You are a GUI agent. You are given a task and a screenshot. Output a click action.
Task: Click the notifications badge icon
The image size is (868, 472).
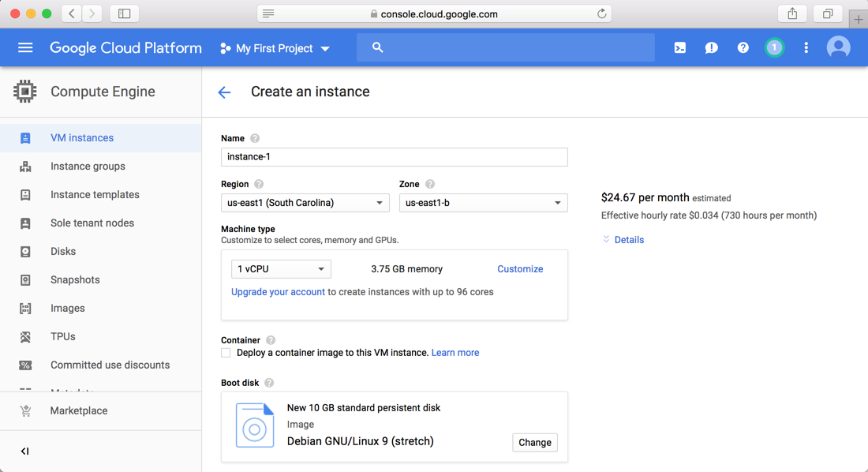774,48
